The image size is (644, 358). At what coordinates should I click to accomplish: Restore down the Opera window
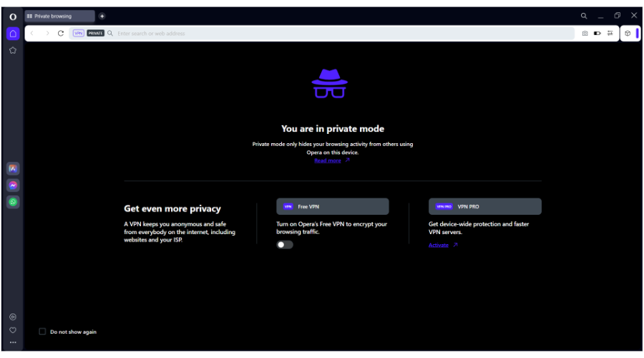pos(618,16)
